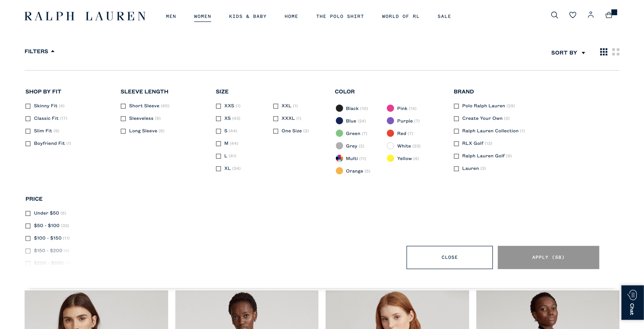Switch to the dense grid view icon
Viewport: 644px width, 329px height.
click(x=604, y=52)
